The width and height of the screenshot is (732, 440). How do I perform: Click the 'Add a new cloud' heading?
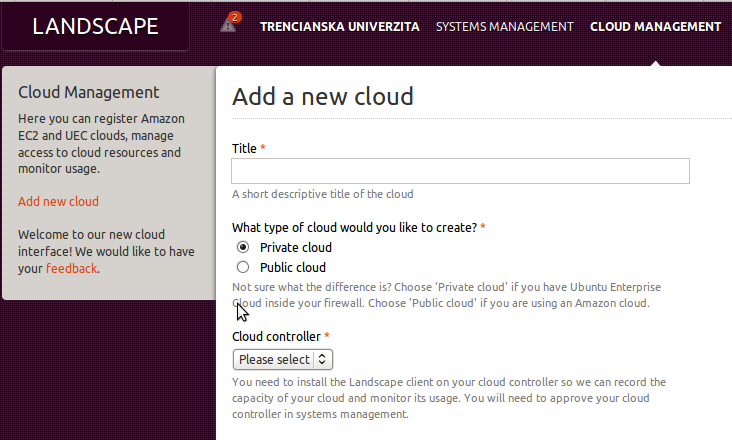pyautogui.click(x=323, y=97)
